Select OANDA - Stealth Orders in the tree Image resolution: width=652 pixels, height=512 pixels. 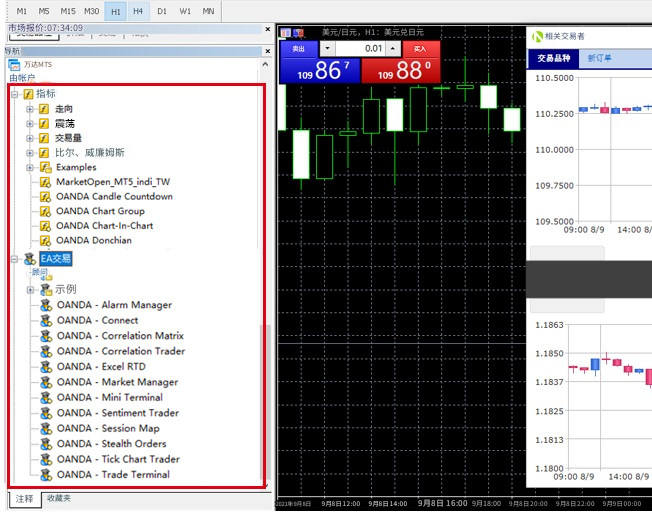[x=111, y=444]
